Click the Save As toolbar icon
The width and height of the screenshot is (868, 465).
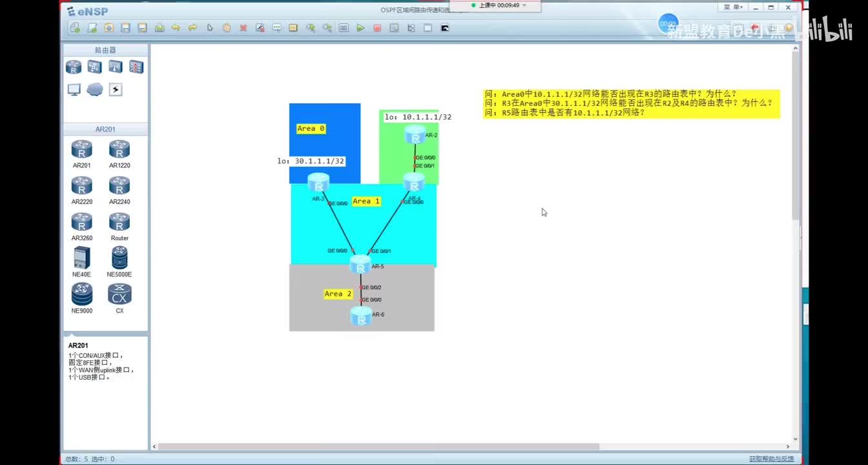click(142, 28)
